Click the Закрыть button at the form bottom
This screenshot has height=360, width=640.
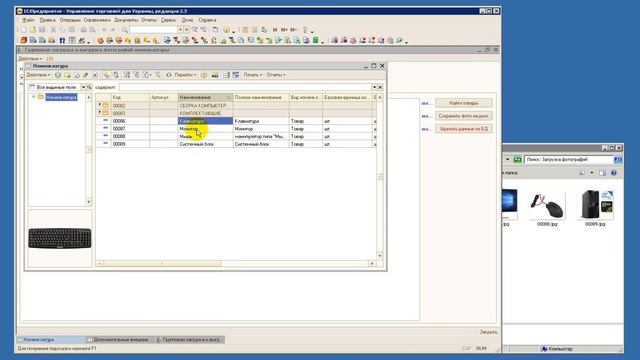488,332
